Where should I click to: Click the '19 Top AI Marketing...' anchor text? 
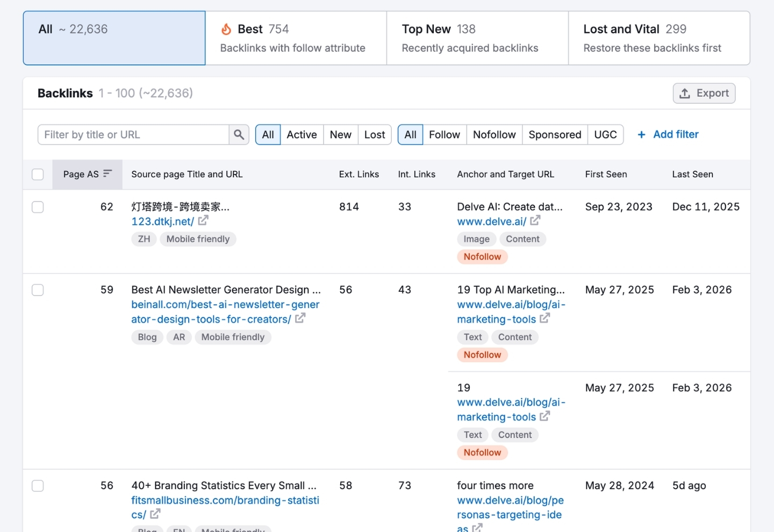(x=511, y=290)
